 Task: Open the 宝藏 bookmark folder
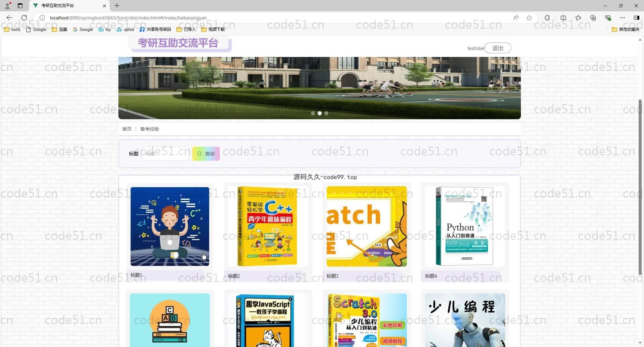tap(59, 29)
